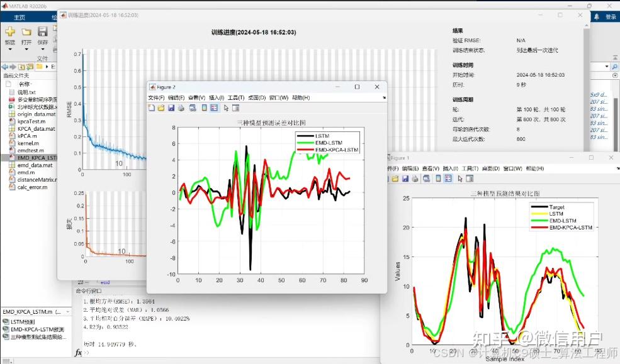
Task: Toggle edit plot mode arrow in Figure 1
Action: pos(460,179)
